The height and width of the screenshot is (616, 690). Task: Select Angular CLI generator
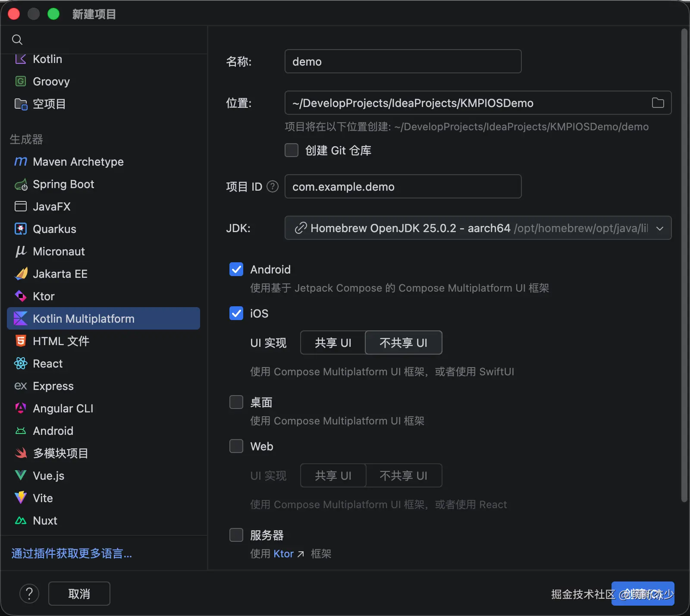coord(103,409)
